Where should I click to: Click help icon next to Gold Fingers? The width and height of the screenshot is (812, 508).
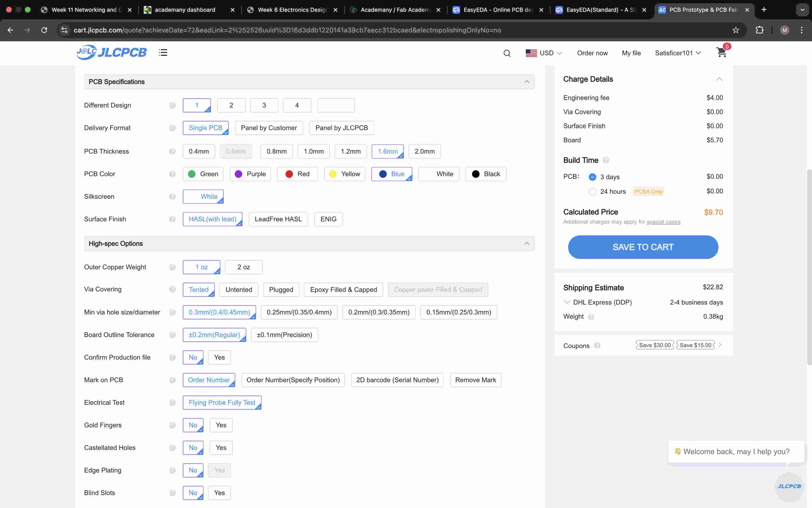[x=172, y=425]
